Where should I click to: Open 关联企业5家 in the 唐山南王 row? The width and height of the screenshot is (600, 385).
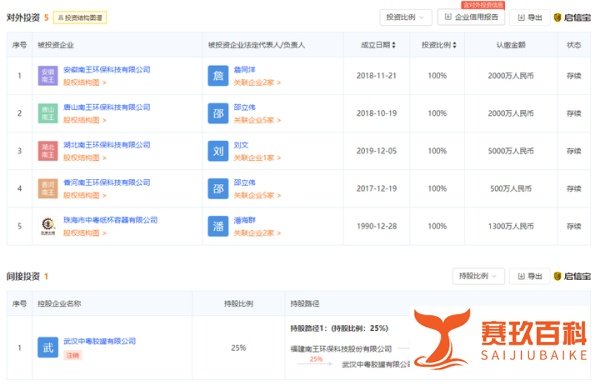(x=257, y=120)
